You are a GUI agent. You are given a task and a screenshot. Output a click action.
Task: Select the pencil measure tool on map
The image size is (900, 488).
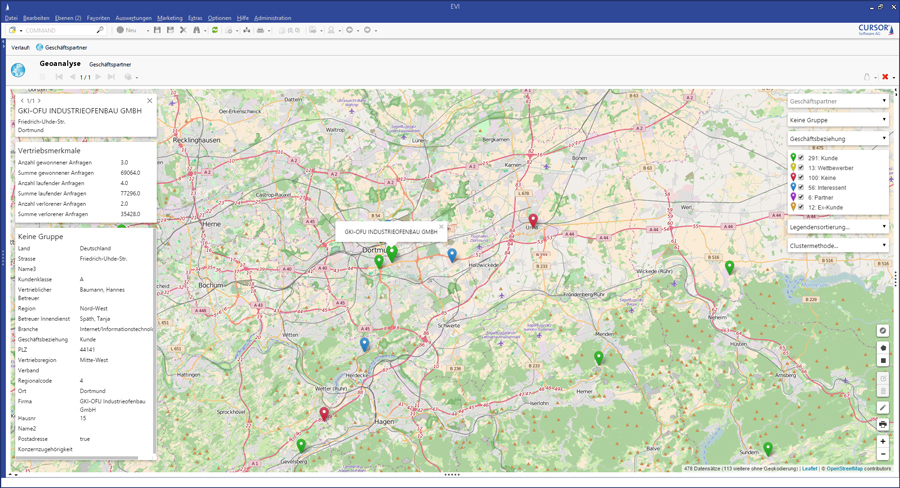click(x=882, y=407)
